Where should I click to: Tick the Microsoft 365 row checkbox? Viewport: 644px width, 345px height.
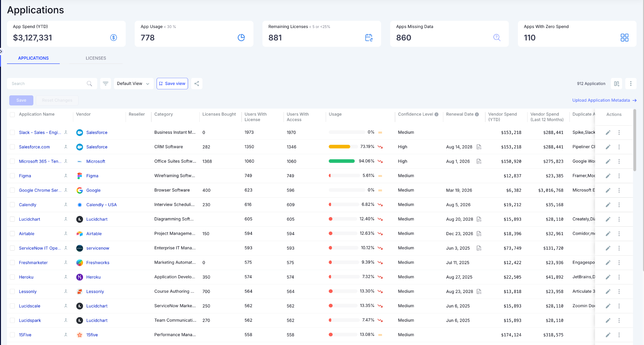pyautogui.click(x=12, y=161)
